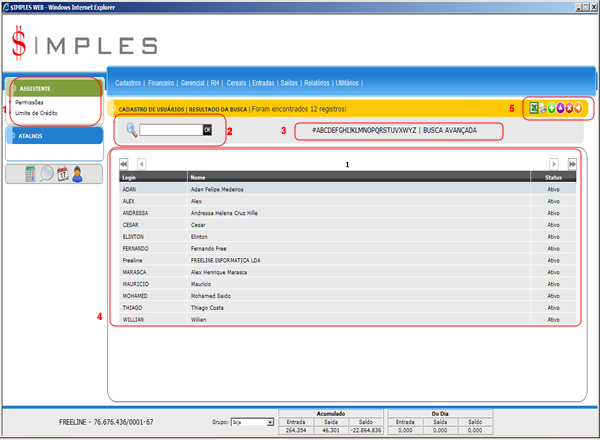Open the Cadastros menu
Screen dimensions: 600x440
point(127,83)
